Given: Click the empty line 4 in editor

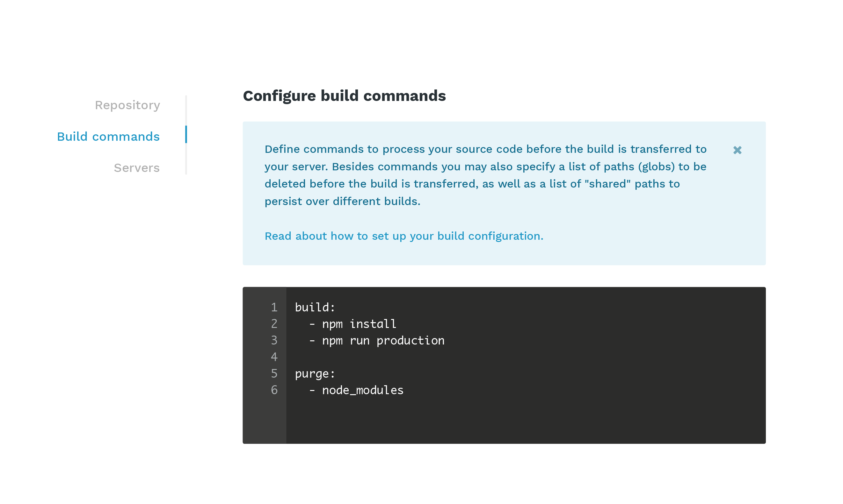Looking at the screenshot, I should [340, 357].
